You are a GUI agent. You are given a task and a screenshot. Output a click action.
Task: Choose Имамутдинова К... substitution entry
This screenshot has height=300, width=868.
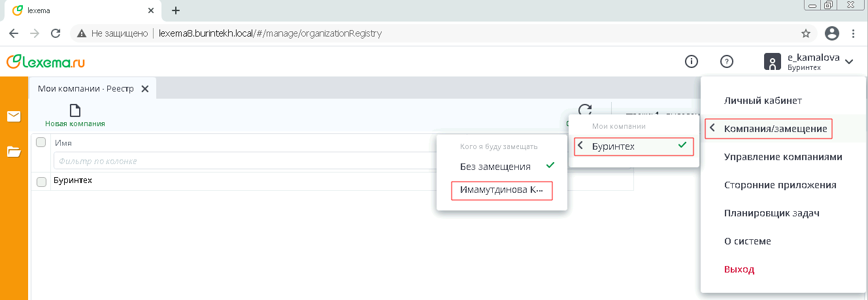point(501,190)
